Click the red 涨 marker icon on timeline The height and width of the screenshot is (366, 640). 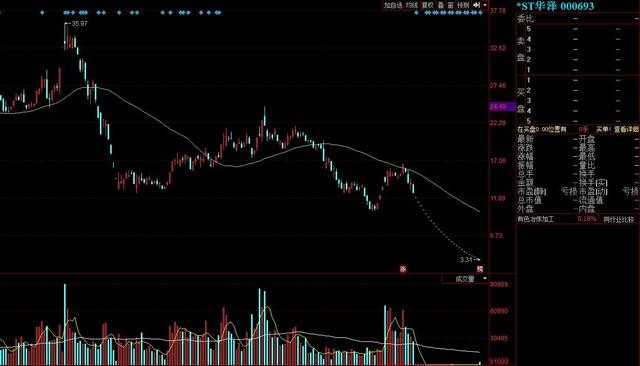point(403,269)
